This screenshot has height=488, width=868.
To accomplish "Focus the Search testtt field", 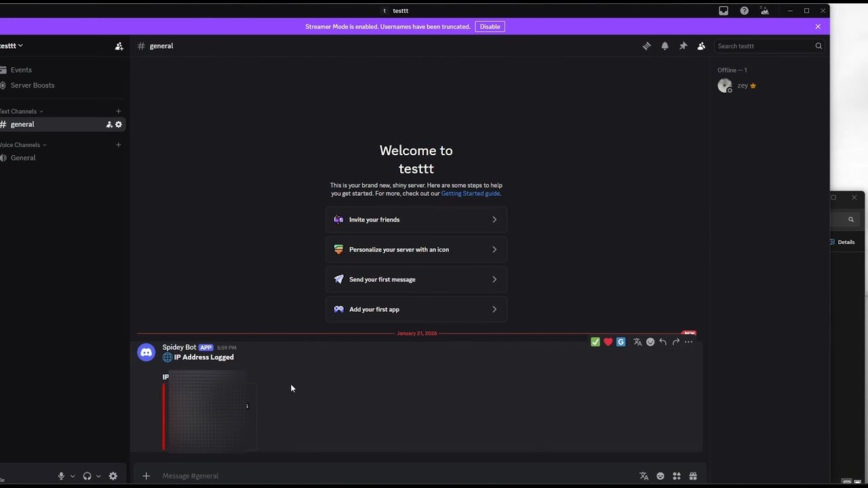I will point(769,46).
